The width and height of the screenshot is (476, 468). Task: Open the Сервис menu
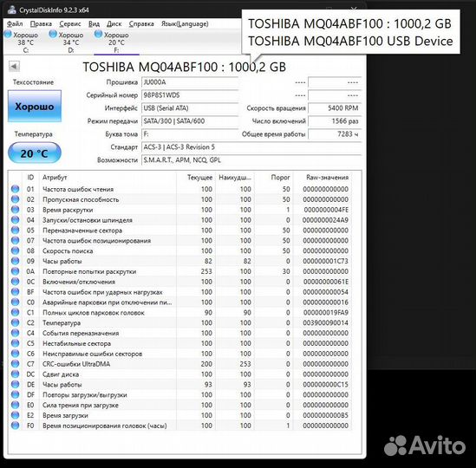[x=70, y=23]
